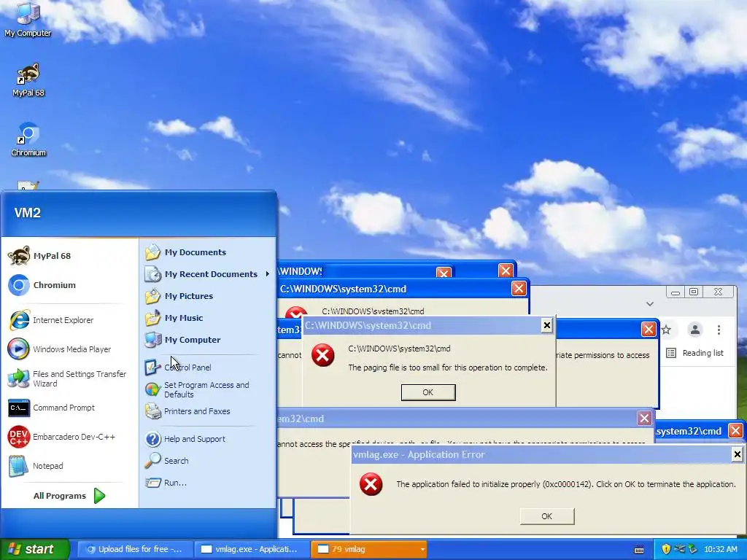Switch to Upload files taskbar item

tap(134, 549)
